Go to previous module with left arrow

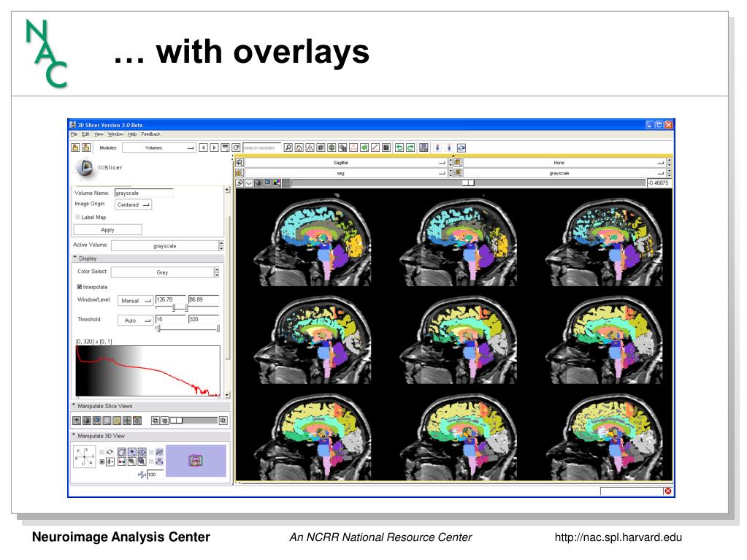pos(204,147)
